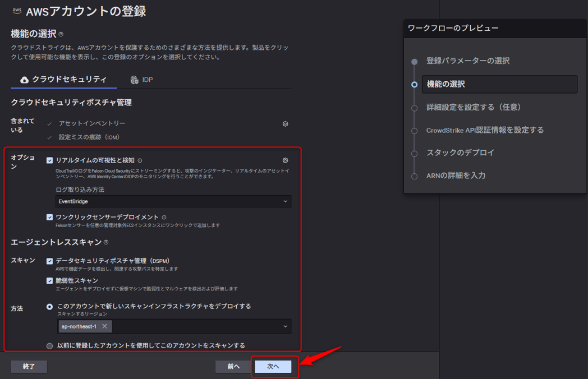The image size is (588, 379).
Task: Click the 次へ button to continue
Action: coord(274,366)
